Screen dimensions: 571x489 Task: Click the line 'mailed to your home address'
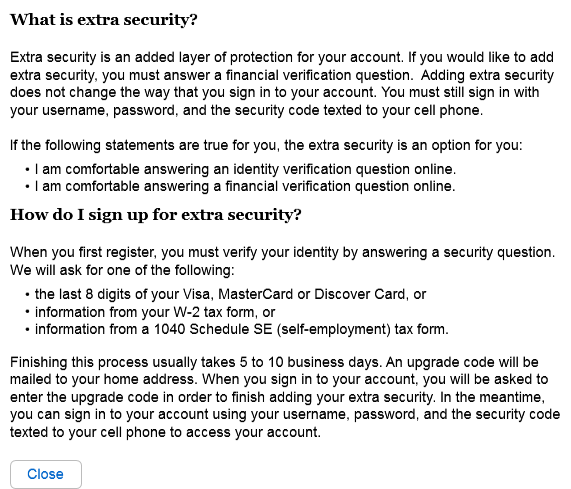point(279,379)
